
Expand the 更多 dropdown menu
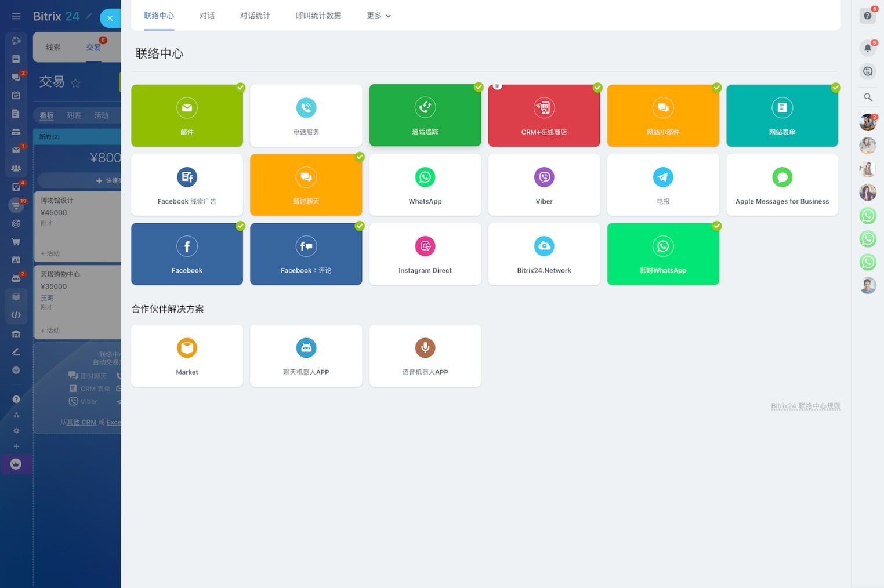coord(379,16)
